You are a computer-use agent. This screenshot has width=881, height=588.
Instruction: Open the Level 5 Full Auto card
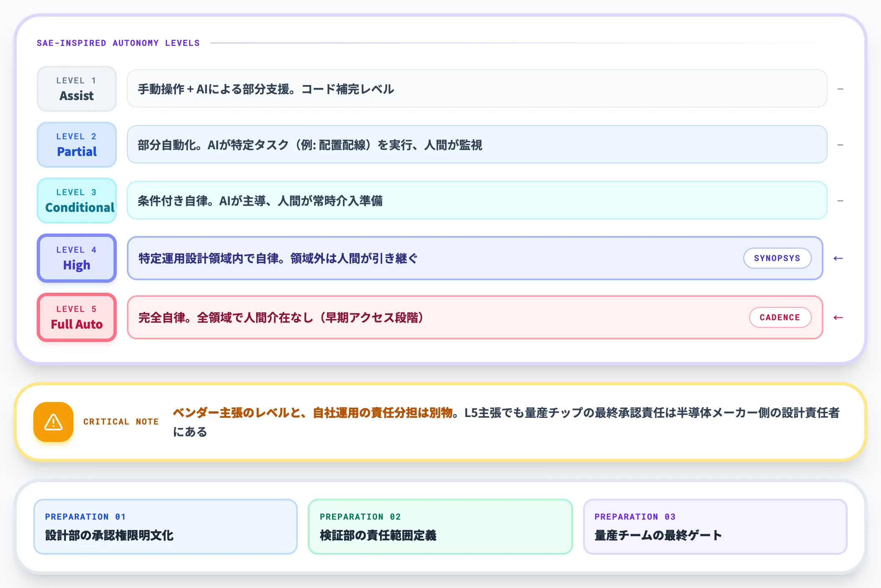coord(77,317)
